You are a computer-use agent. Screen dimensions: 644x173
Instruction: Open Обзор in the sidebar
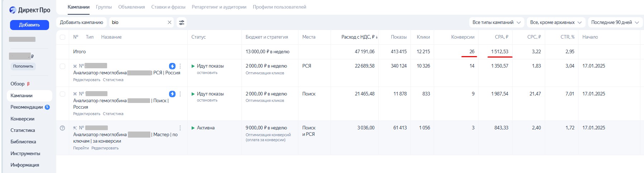click(x=18, y=84)
